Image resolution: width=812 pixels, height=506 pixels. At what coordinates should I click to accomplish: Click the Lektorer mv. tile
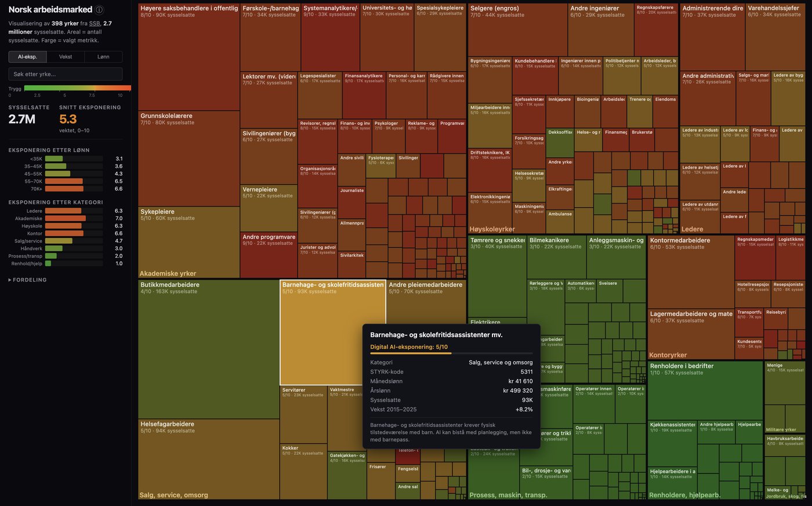[269, 100]
